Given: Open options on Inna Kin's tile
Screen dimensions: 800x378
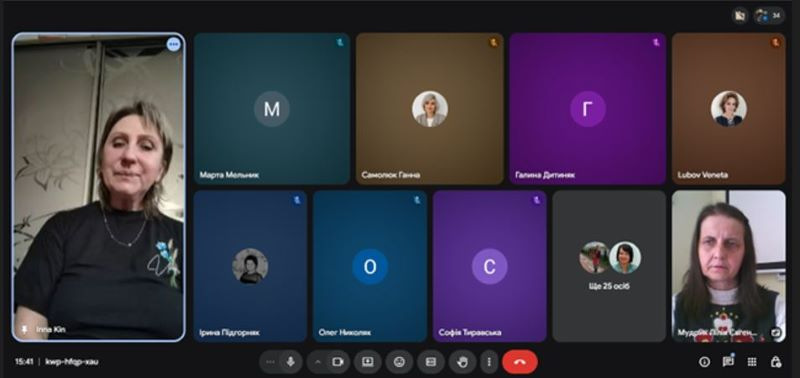Looking at the screenshot, I should click(x=173, y=45).
